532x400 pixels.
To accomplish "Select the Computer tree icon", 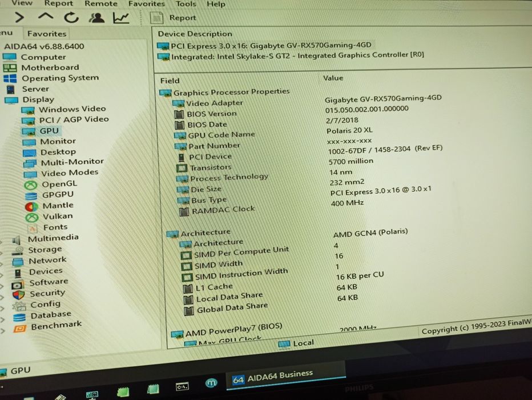I will (x=9, y=57).
